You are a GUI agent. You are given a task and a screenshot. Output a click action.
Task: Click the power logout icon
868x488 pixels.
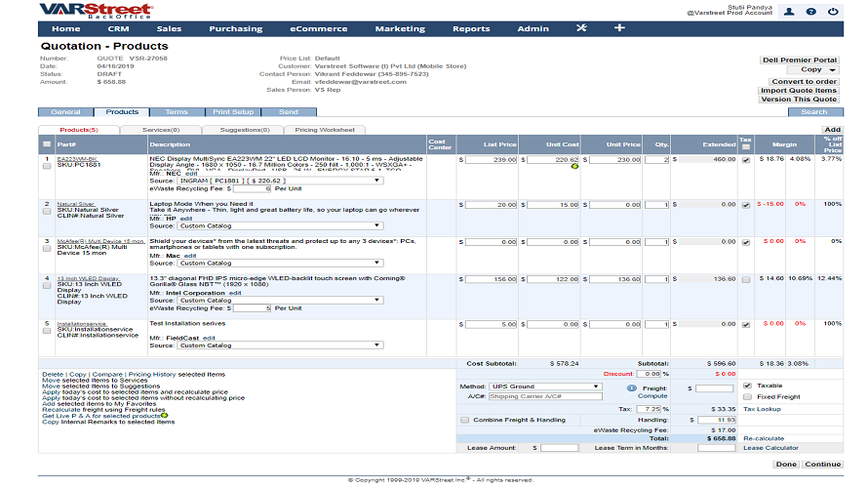pos(833,11)
